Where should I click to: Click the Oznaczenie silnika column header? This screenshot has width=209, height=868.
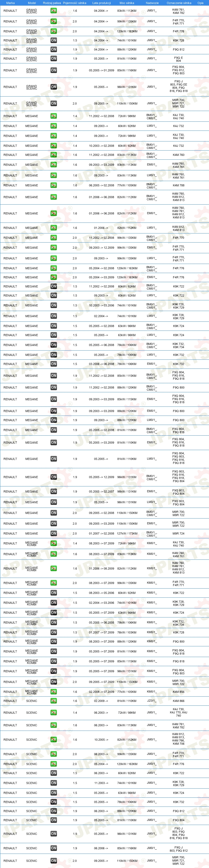tap(179, 3)
